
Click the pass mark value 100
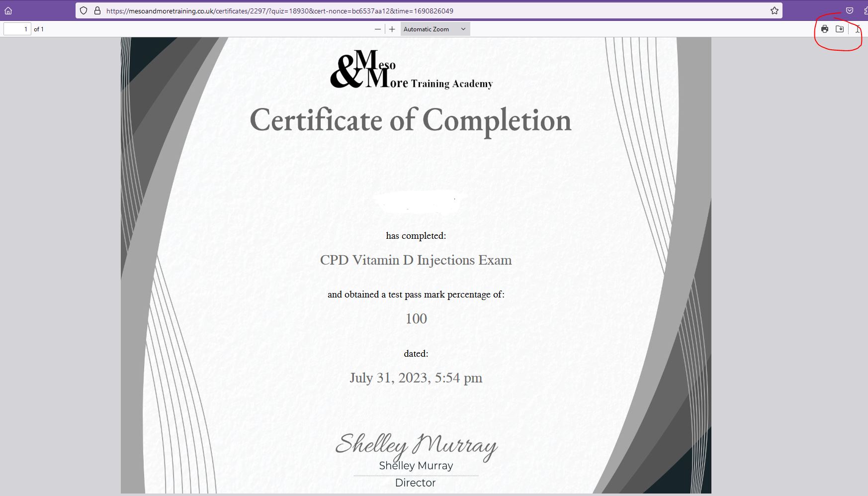(416, 319)
